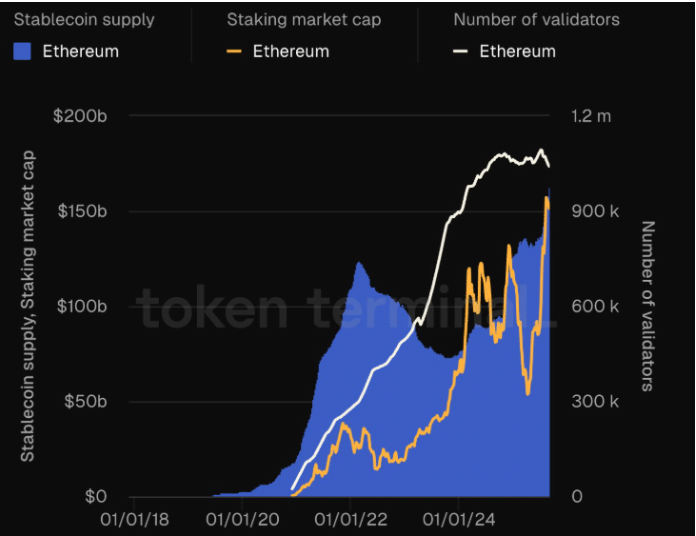Viewport: 696px width, 536px height.
Task: Click the 300 k right axis tick
Action: pos(592,402)
